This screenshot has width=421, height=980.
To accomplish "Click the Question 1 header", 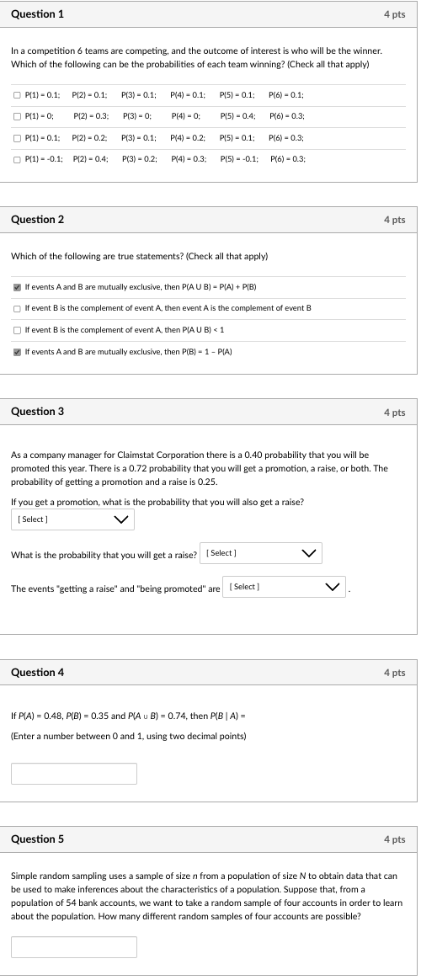I will (x=38, y=14).
